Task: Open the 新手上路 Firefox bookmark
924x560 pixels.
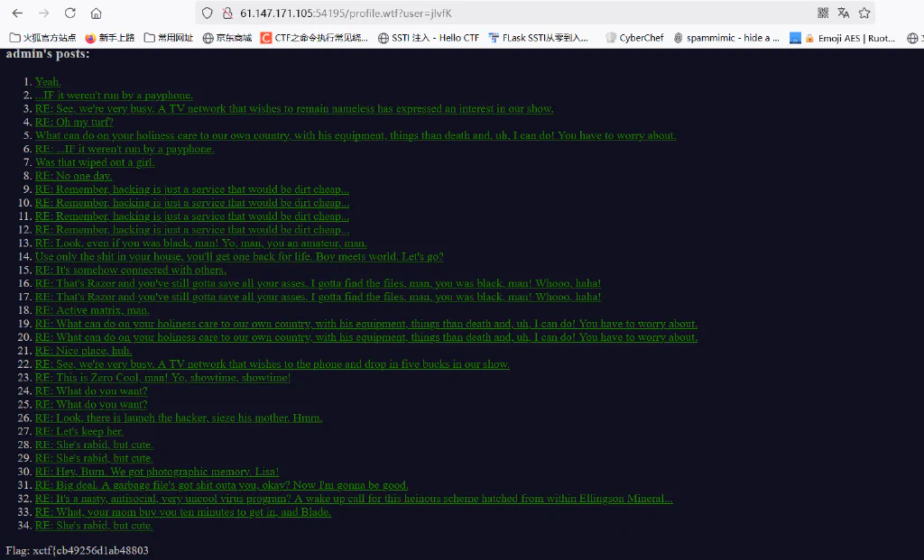Action: point(109,38)
